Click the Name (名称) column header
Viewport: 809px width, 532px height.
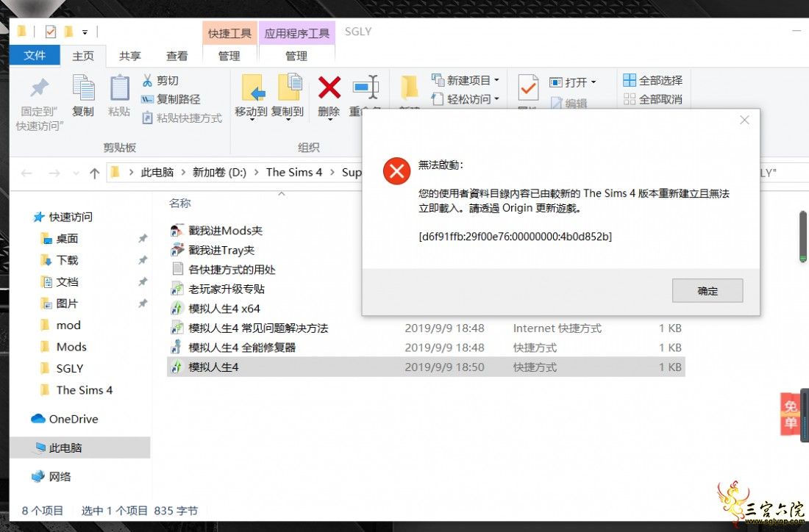click(x=180, y=203)
